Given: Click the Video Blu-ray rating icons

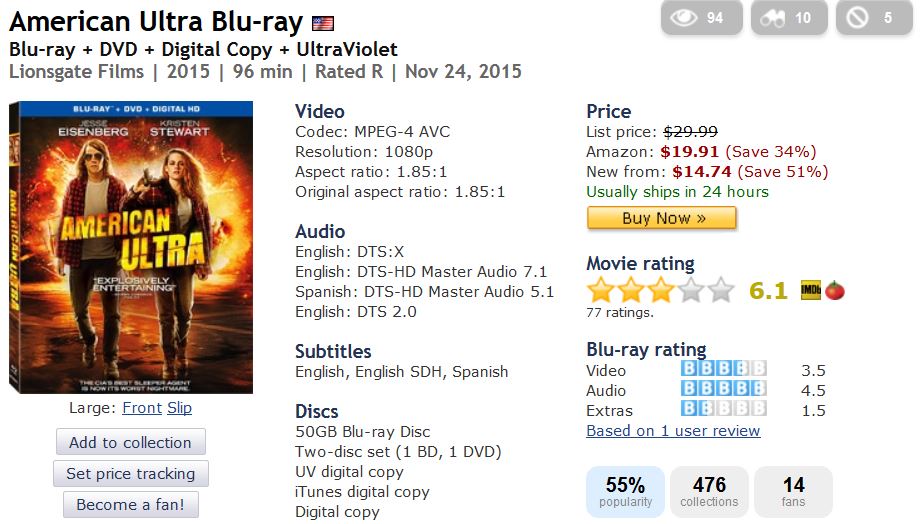Looking at the screenshot, I should (724, 369).
